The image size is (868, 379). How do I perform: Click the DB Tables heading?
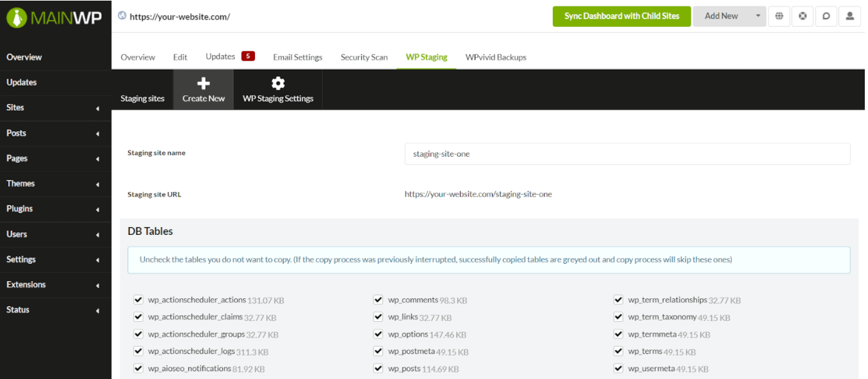(x=150, y=231)
